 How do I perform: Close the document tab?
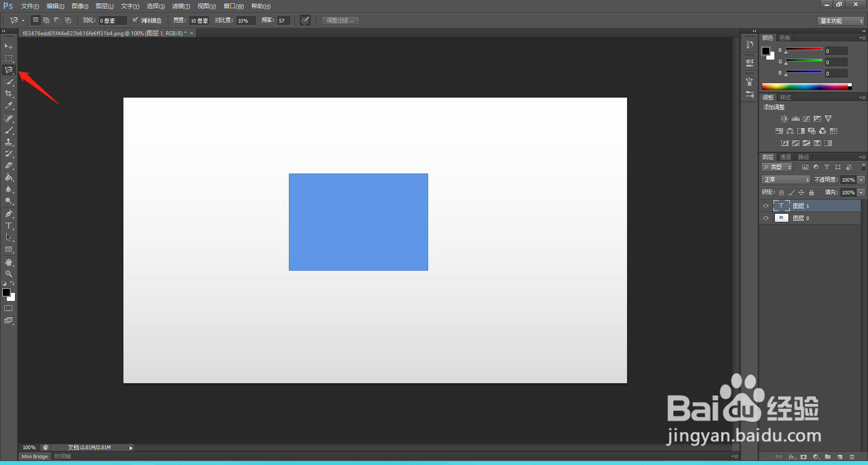192,33
